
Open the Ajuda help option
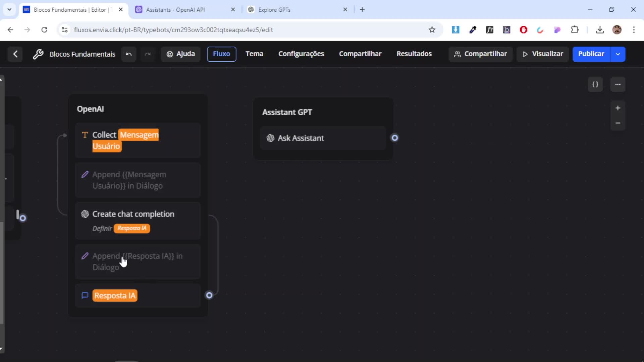(180, 54)
